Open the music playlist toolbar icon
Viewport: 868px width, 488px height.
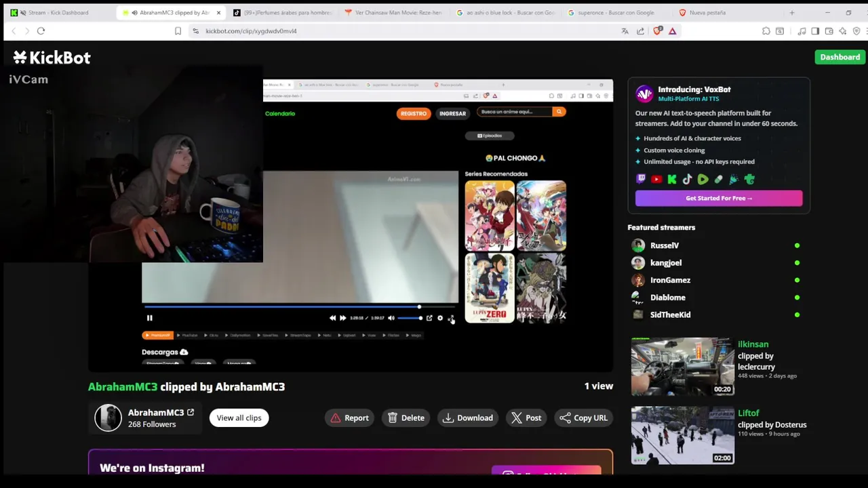point(802,30)
